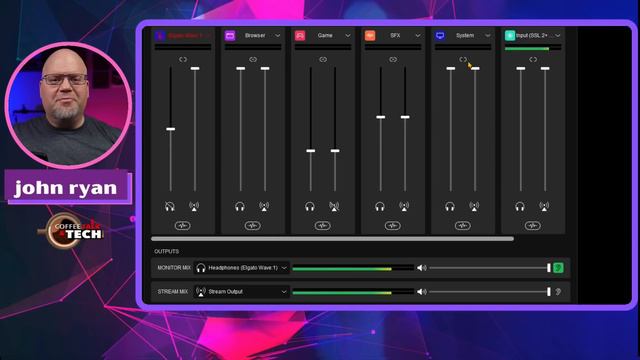640x360 pixels.
Task: Click the headphones icon in Monitor Mix selector
Action: click(x=200, y=268)
